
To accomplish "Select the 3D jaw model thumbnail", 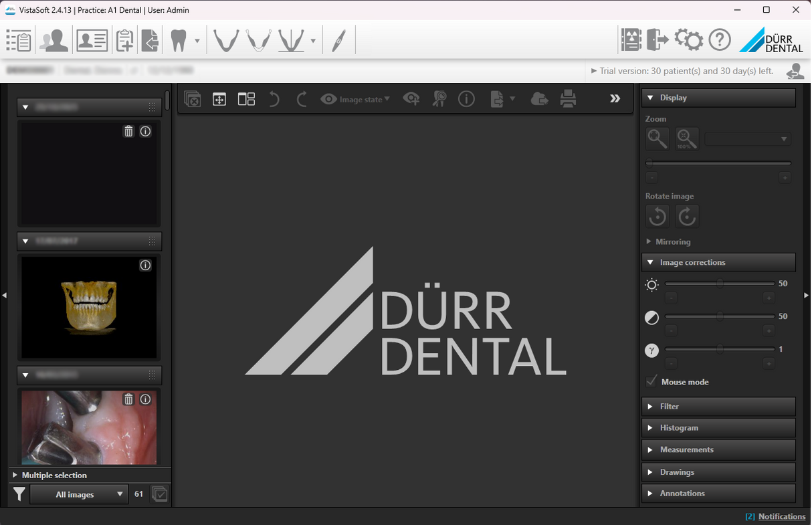I will [x=89, y=306].
